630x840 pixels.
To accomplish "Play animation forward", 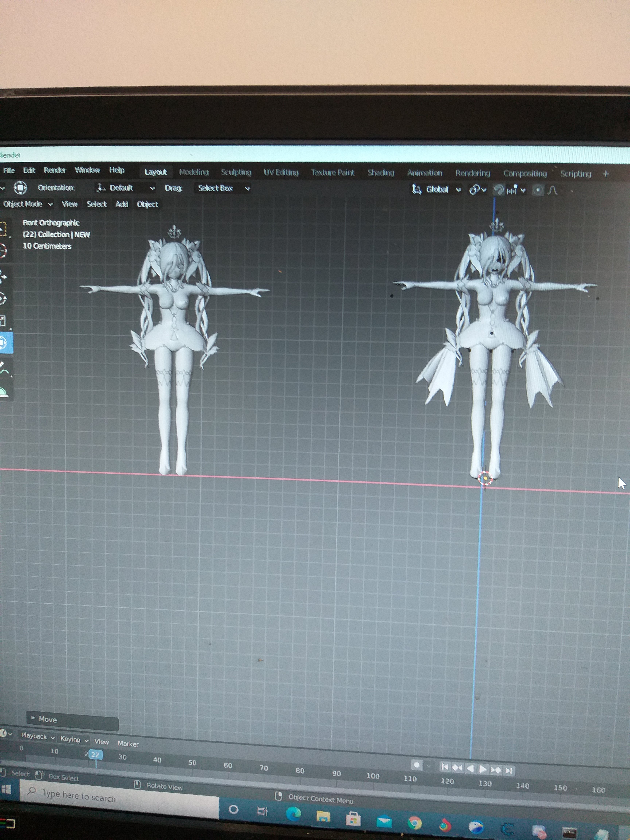I will (x=483, y=769).
